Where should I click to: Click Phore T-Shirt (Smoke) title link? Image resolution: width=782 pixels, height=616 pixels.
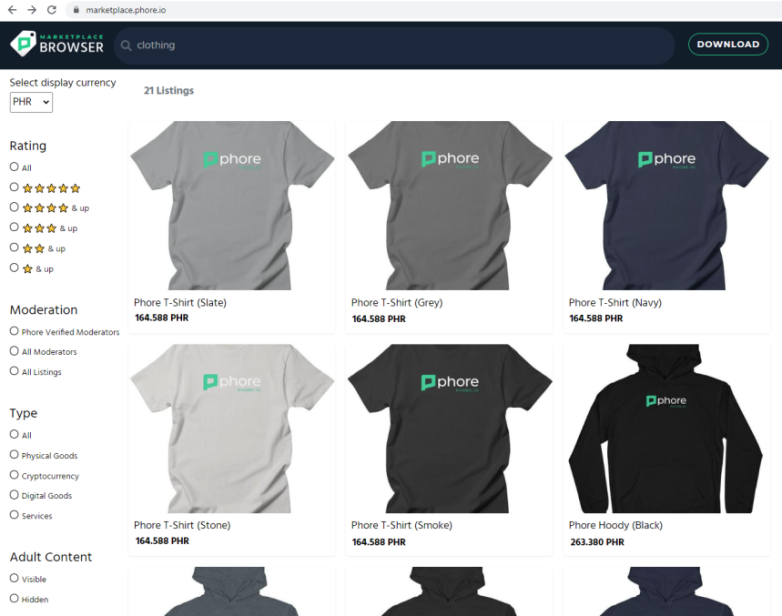point(401,525)
